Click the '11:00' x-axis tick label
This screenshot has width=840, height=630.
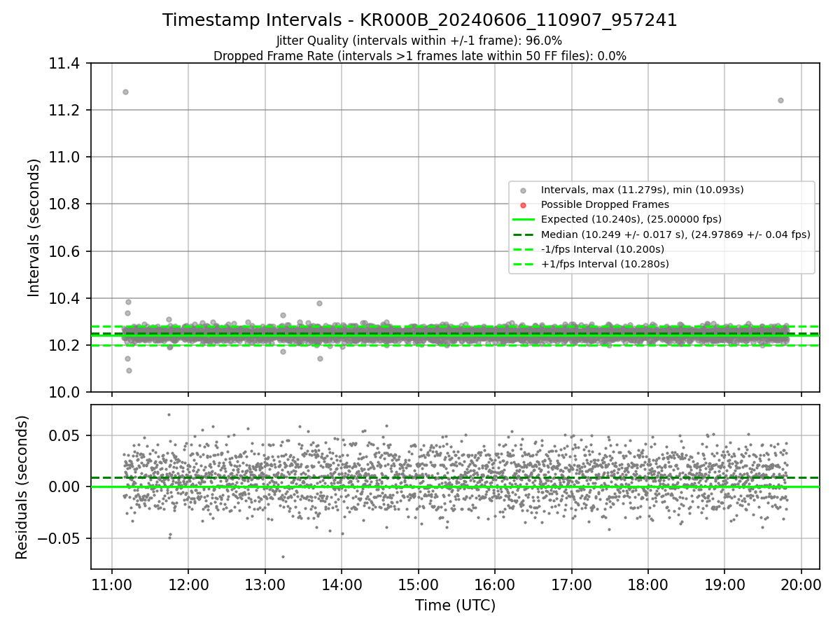tap(112, 586)
